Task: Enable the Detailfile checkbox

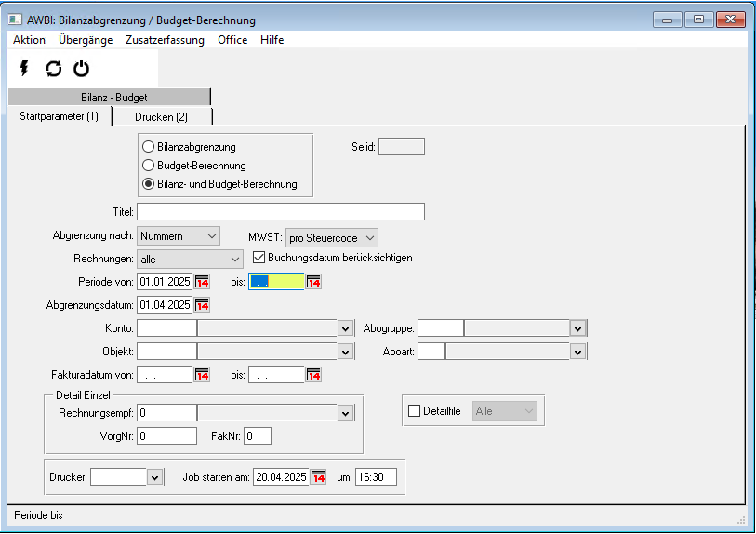Action: (x=415, y=410)
